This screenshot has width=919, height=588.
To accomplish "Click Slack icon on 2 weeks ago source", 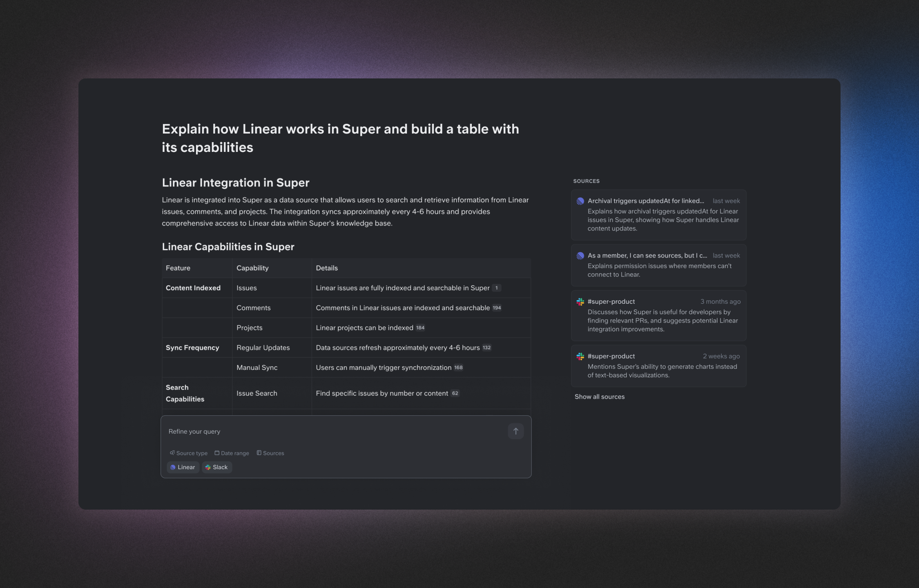I will [x=580, y=356].
